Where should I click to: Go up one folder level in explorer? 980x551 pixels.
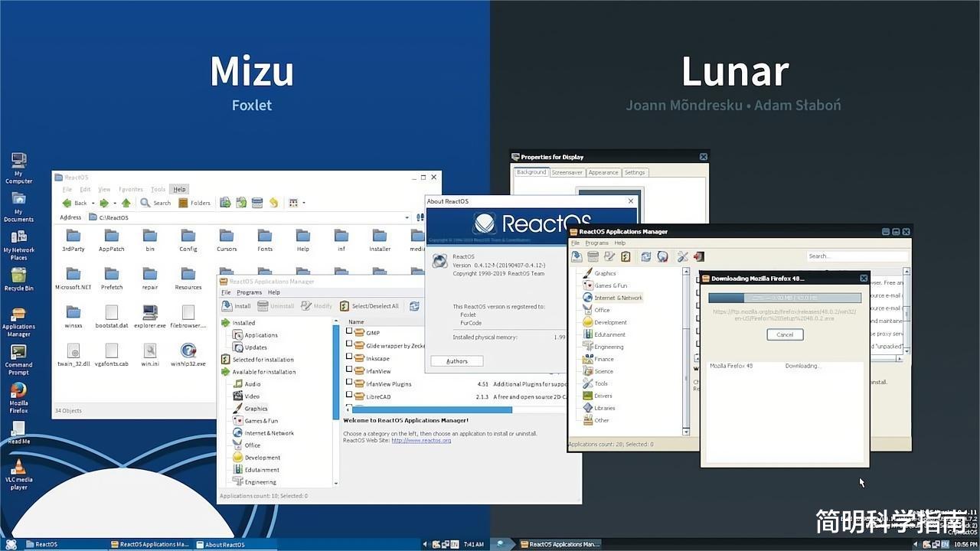126,203
